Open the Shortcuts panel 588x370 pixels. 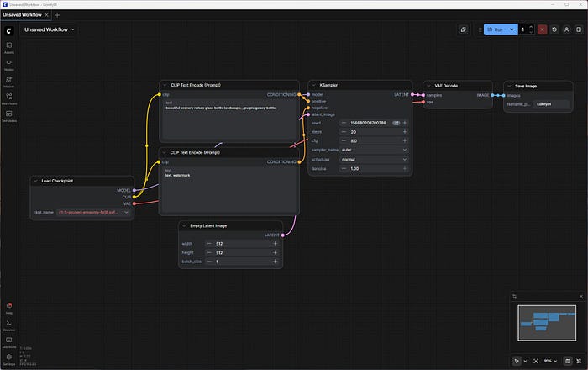9,342
